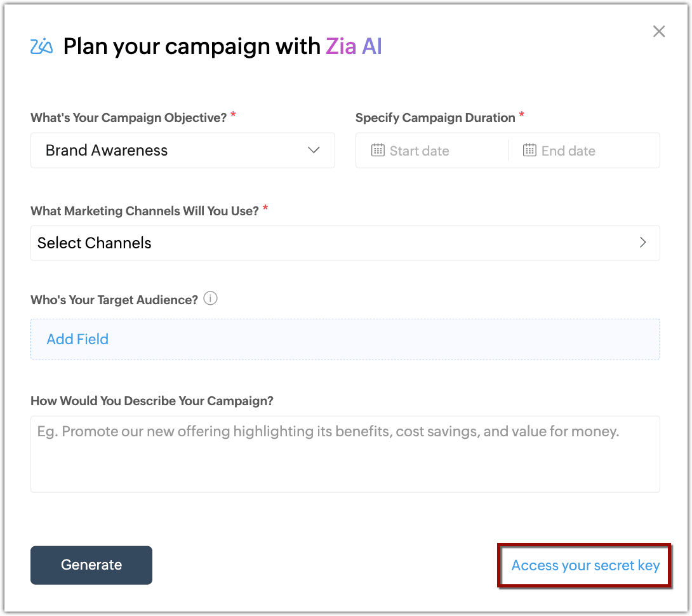Close the Plan your campaign dialog
This screenshot has width=692, height=616.
pyautogui.click(x=659, y=32)
